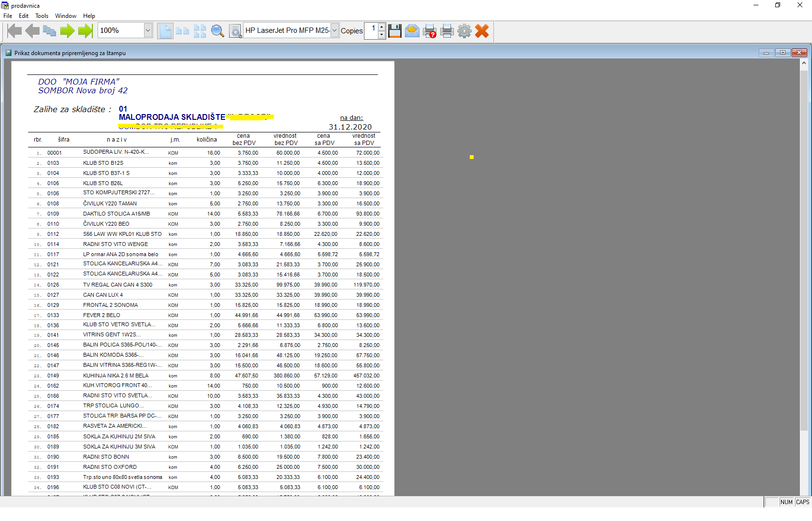The image size is (812, 521).
Task: Open print with options dialog icon
Action: click(x=430, y=31)
